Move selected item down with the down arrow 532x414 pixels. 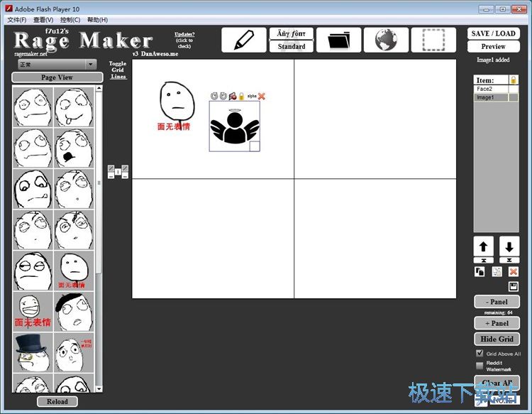pos(509,246)
